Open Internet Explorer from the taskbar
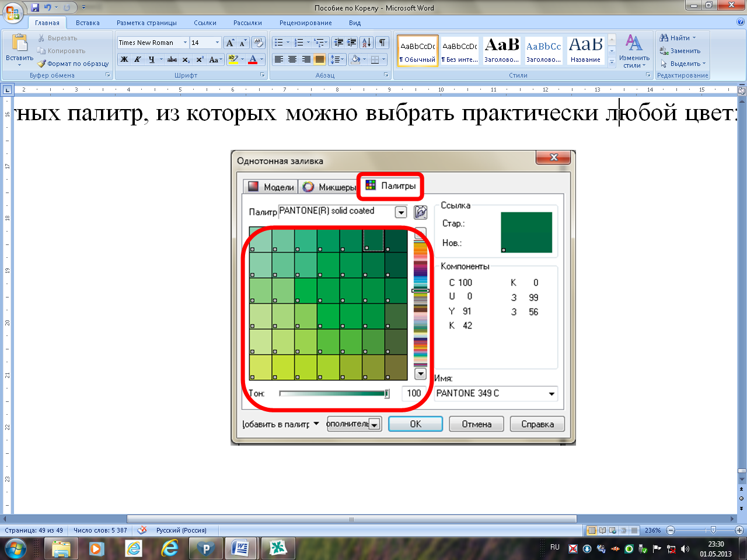 (x=170, y=549)
